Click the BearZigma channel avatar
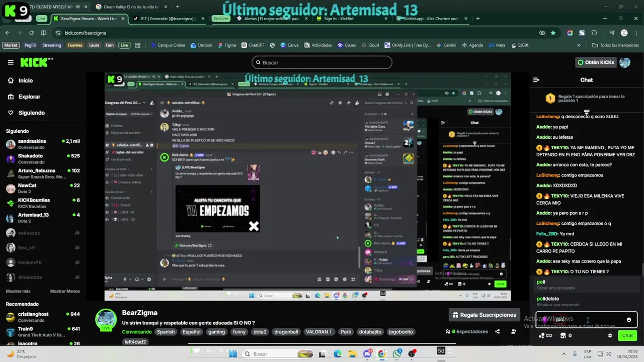 [106, 320]
